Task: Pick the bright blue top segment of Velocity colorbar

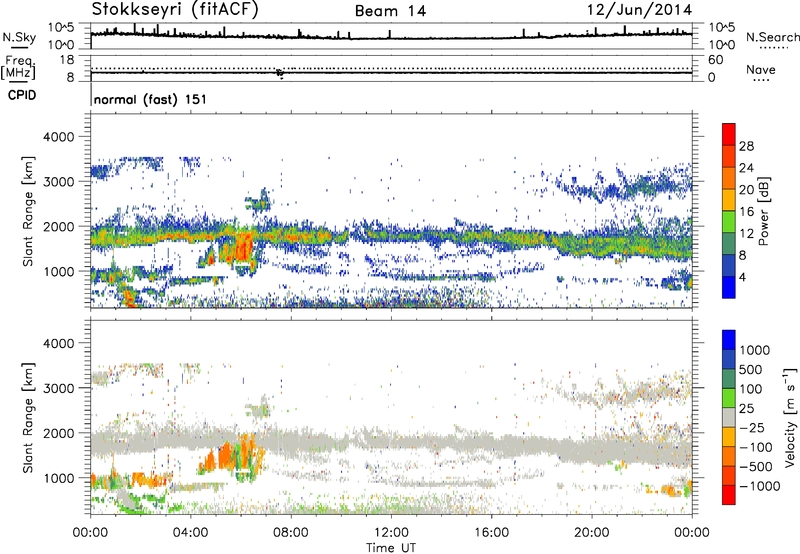Action: pyautogui.click(x=729, y=340)
